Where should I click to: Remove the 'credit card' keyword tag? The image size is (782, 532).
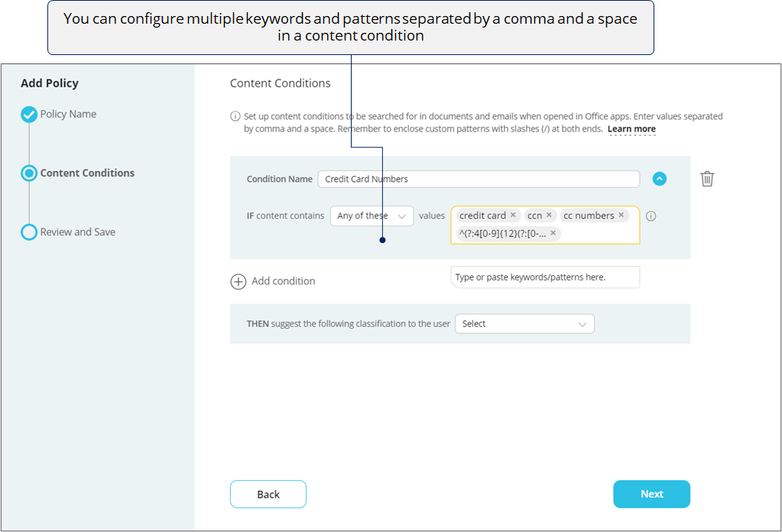pyautogui.click(x=513, y=215)
